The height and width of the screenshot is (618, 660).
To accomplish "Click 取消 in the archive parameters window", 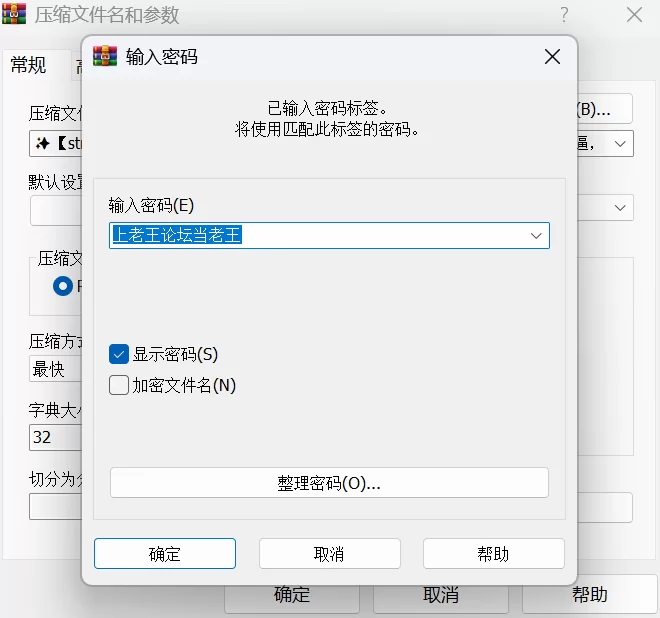I will 441,595.
